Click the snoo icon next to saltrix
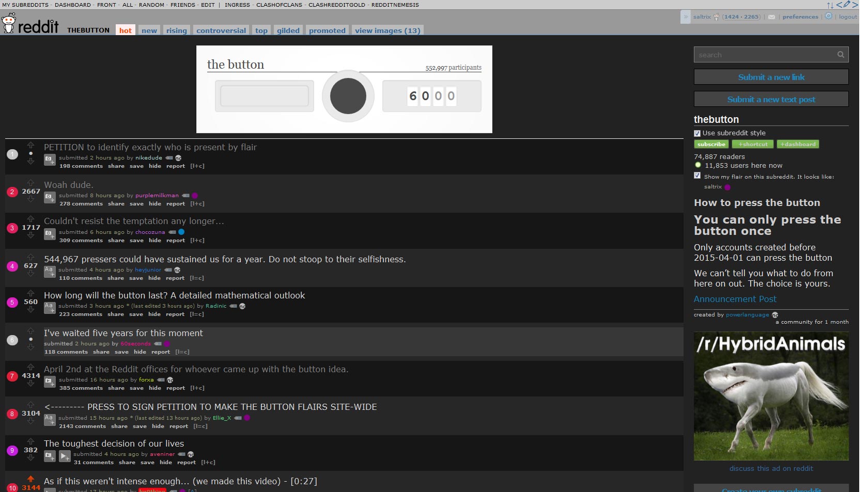This screenshot has height=492, width=868. point(716,17)
